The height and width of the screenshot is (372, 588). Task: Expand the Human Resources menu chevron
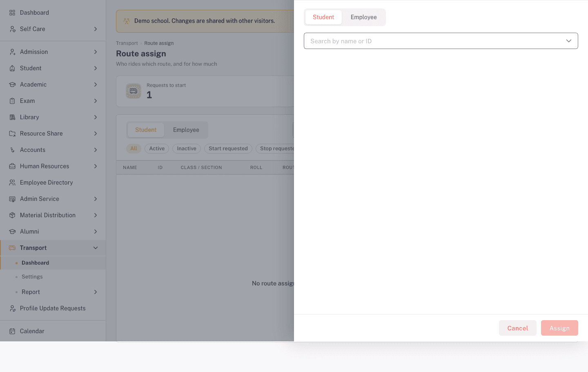(x=96, y=166)
